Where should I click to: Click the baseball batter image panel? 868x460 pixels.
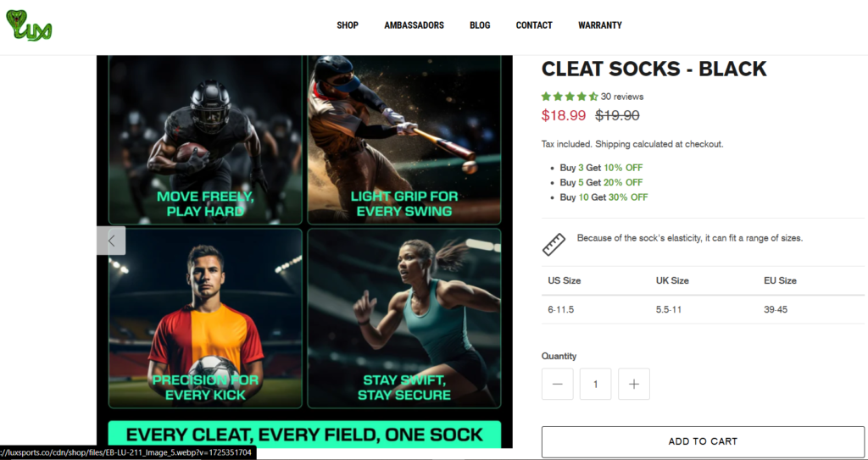(x=404, y=140)
